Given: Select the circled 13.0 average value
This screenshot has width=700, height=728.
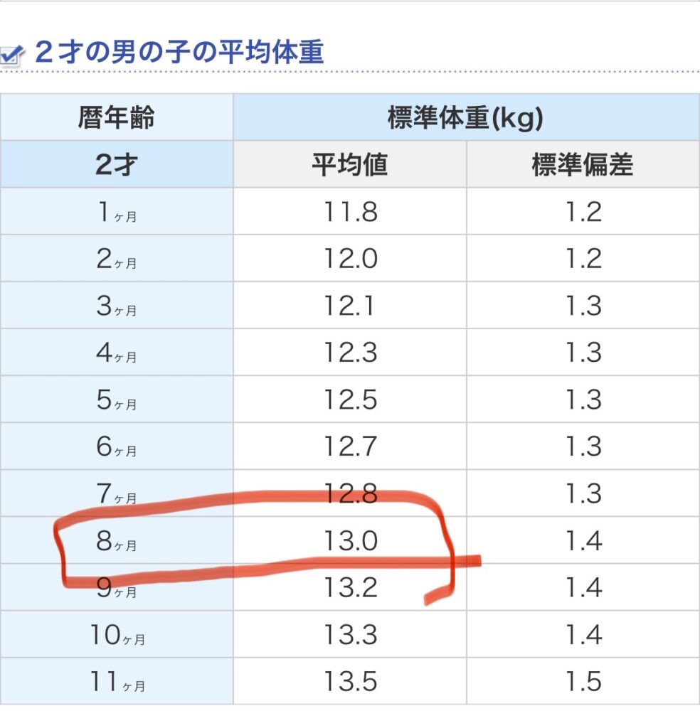Looking at the screenshot, I should 350,540.
